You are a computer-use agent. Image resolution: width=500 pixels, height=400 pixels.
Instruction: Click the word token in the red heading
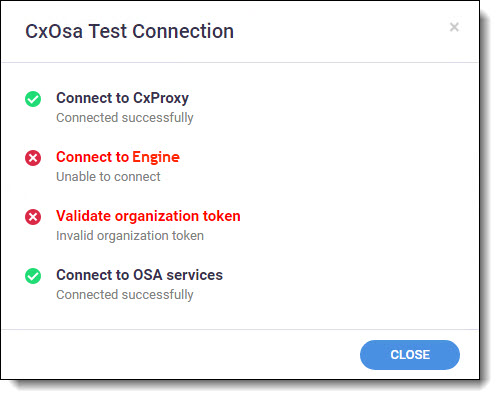point(222,216)
